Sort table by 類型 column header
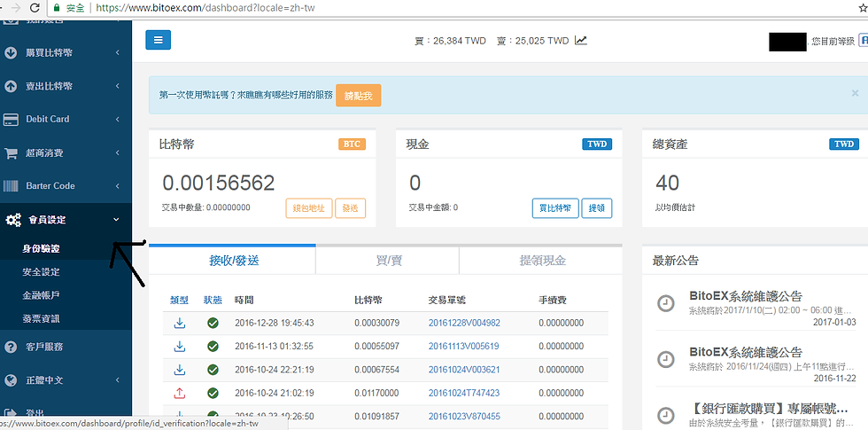 pyautogui.click(x=179, y=301)
